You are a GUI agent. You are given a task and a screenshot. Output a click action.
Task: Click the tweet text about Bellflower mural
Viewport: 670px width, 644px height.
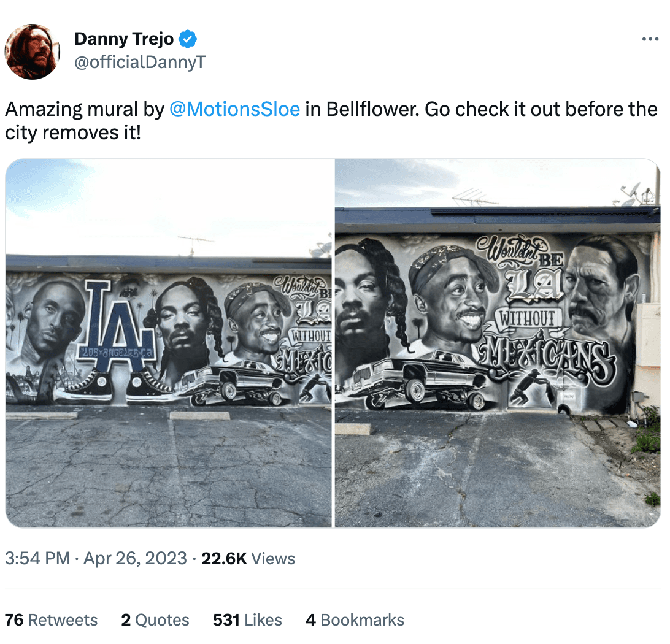tap(331, 121)
